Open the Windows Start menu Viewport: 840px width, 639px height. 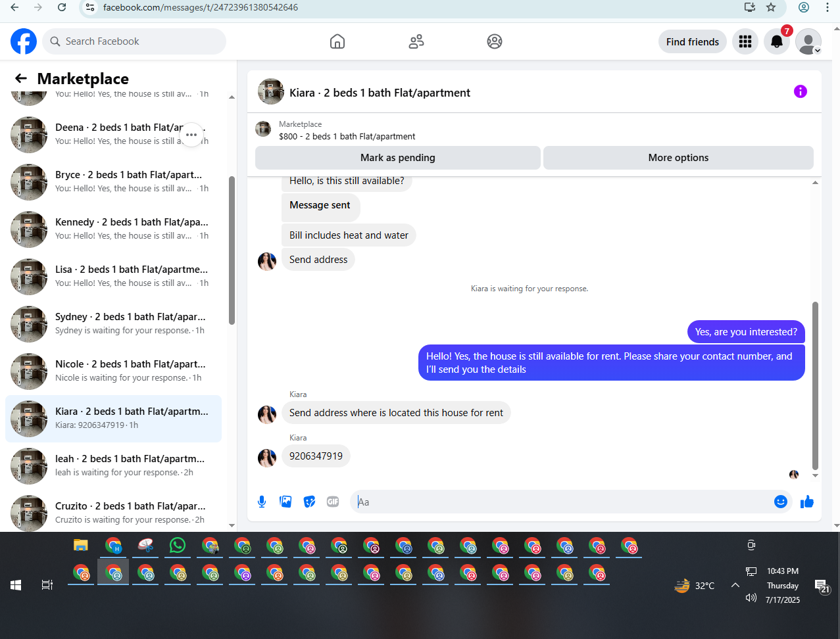pyautogui.click(x=16, y=584)
